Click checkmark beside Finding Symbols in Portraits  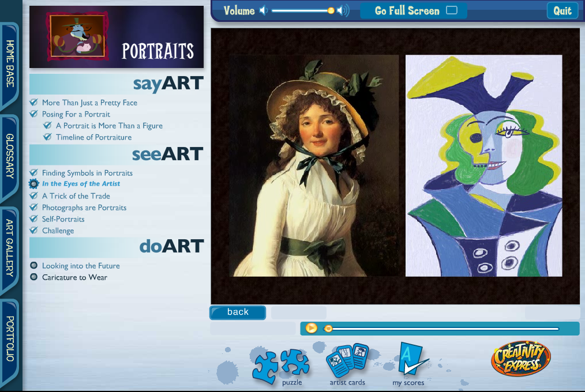tap(33, 172)
